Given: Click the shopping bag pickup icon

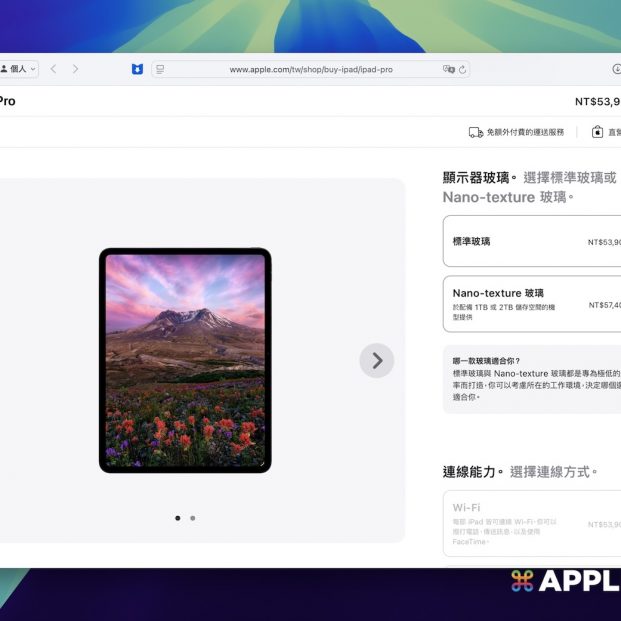Looking at the screenshot, I should tap(598, 132).
